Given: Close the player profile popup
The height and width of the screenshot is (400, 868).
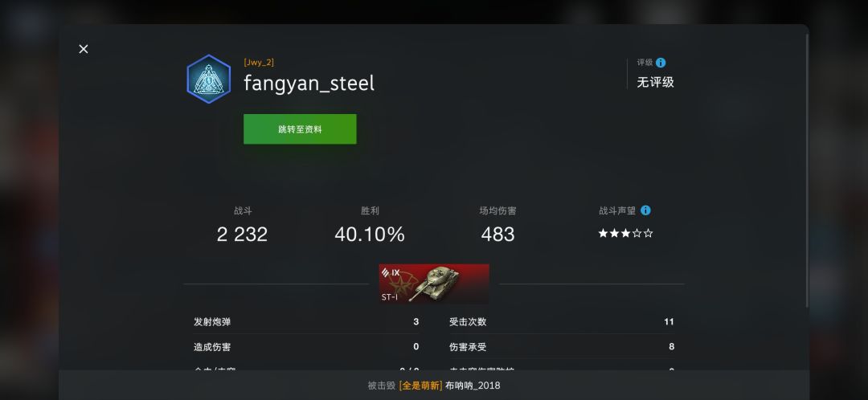Looking at the screenshot, I should [84, 49].
